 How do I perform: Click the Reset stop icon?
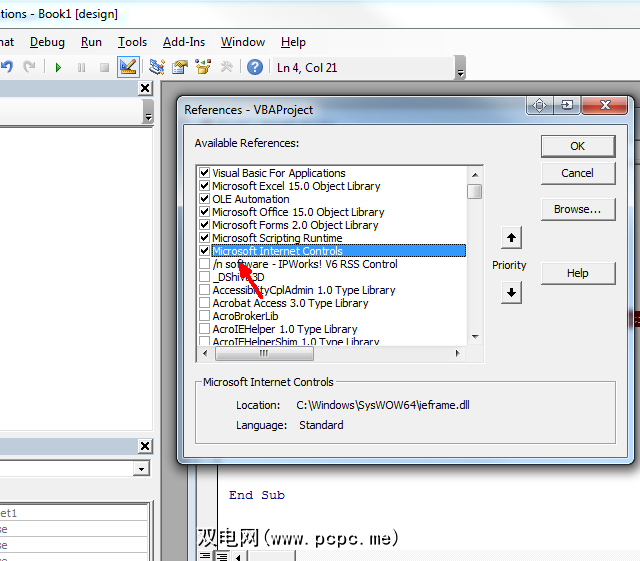104,67
